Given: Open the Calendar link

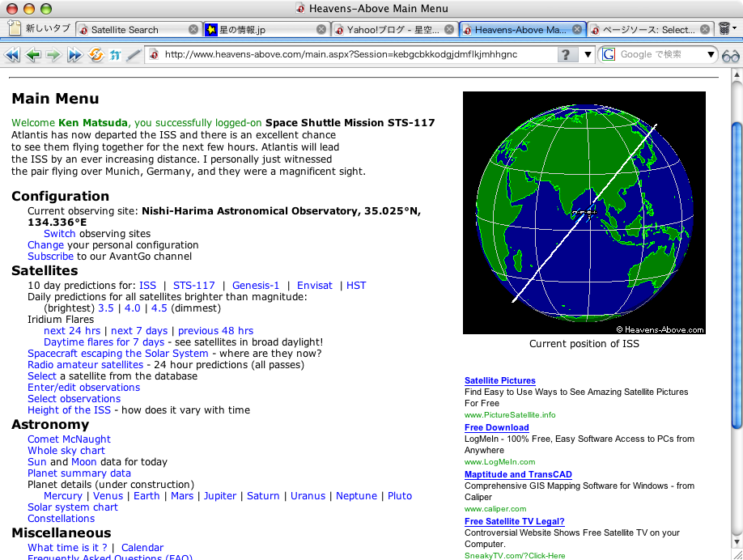Looking at the screenshot, I should [x=142, y=547].
